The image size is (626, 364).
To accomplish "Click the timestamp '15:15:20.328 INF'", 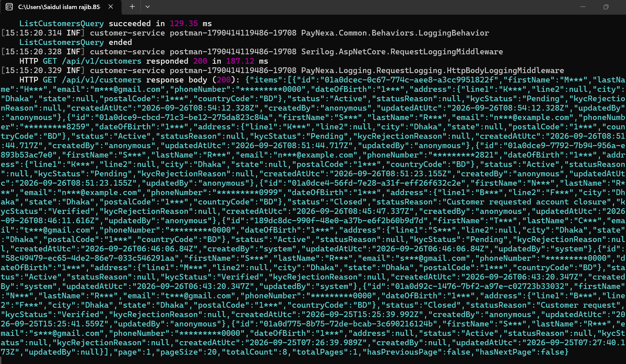I will pyautogui.click(x=43, y=52).
